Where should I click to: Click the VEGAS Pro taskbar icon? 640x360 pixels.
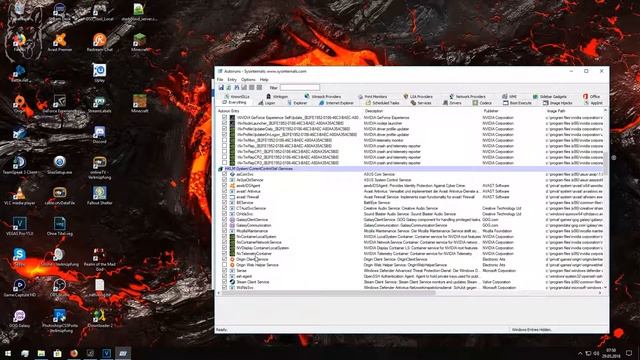pos(107,353)
